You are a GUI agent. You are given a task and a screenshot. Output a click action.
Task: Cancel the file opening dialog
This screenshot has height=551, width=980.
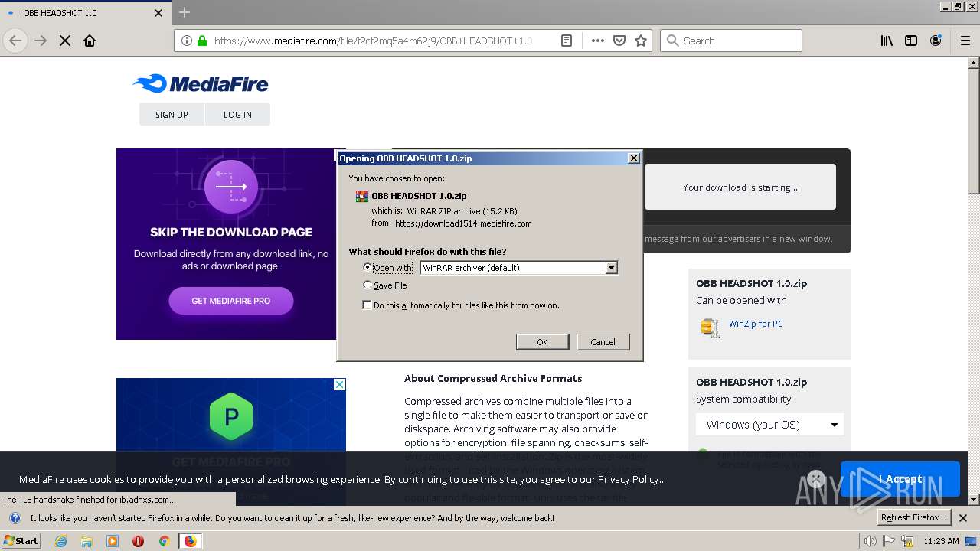pos(603,342)
